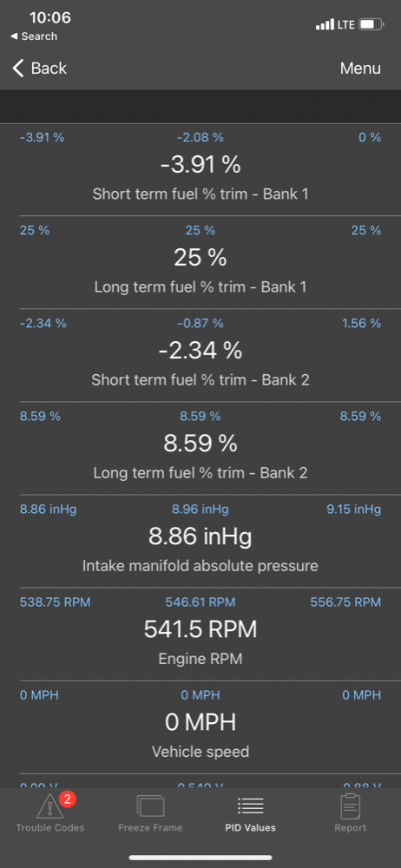The width and height of the screenshot is (401, 868).
Task: Tap the battery status icon
Action: click(x=371, y=24)
